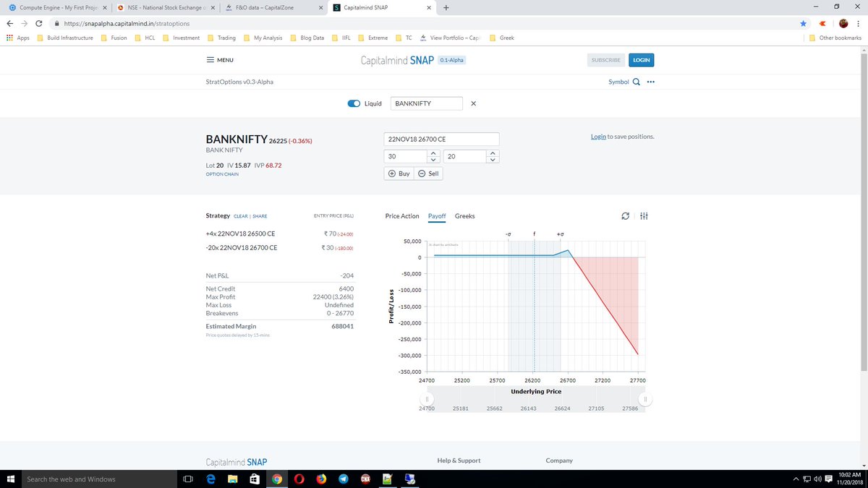Switch to NSE National Stock Exchange tab

(x=165, y=7)
